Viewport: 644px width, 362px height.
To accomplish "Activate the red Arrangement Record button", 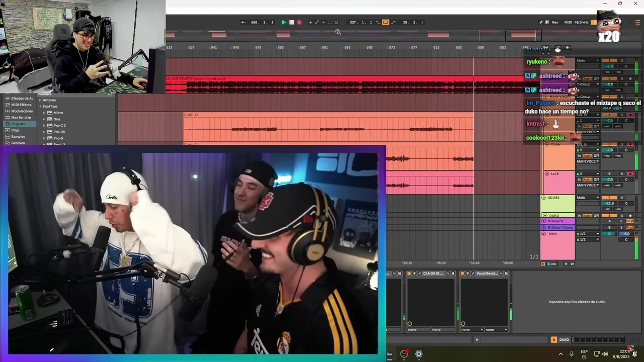I will tap(299, 22).
